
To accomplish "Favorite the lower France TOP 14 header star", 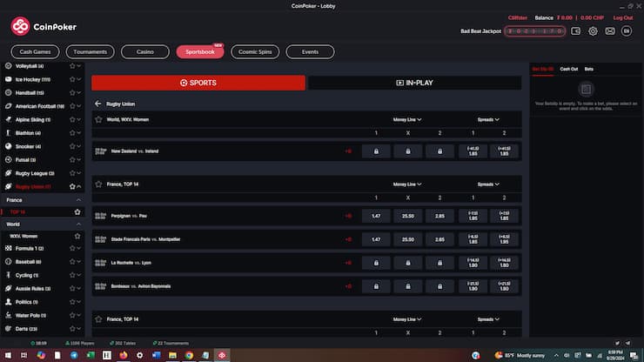I will 98,318.
